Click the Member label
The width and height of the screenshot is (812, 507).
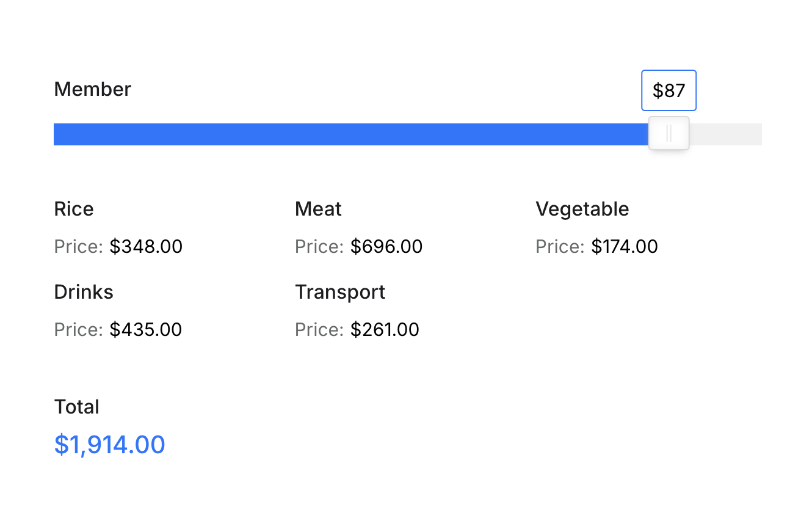pos(93,89)
